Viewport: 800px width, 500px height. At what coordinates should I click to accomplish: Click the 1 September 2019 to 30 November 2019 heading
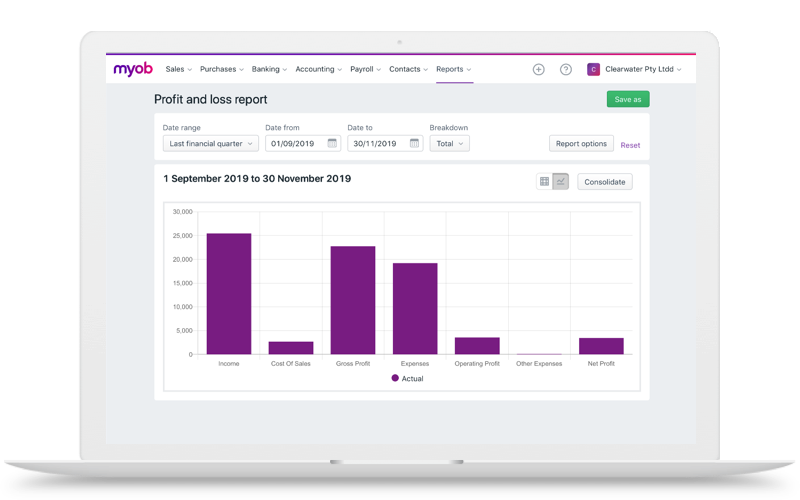[x=257, y=179]
